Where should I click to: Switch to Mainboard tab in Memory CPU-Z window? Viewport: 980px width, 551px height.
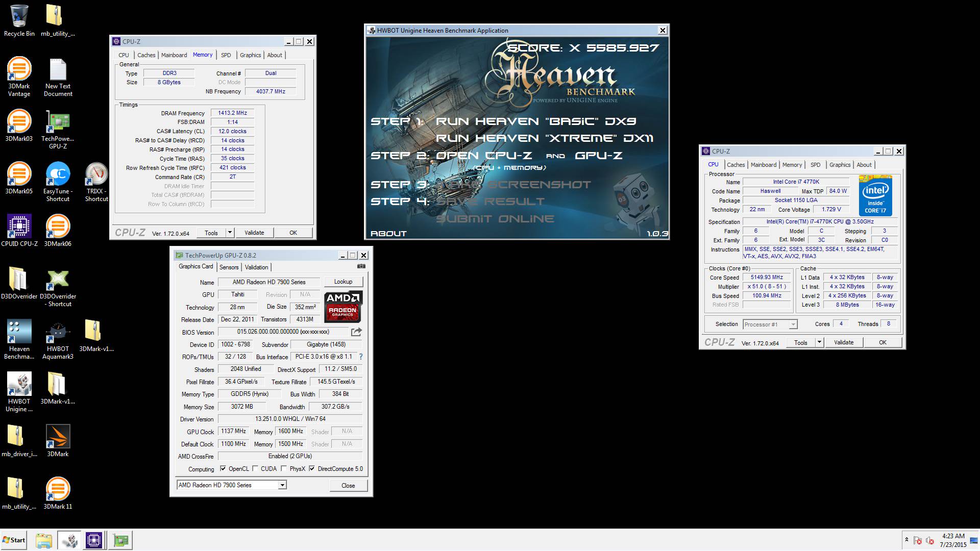[174, 55]
